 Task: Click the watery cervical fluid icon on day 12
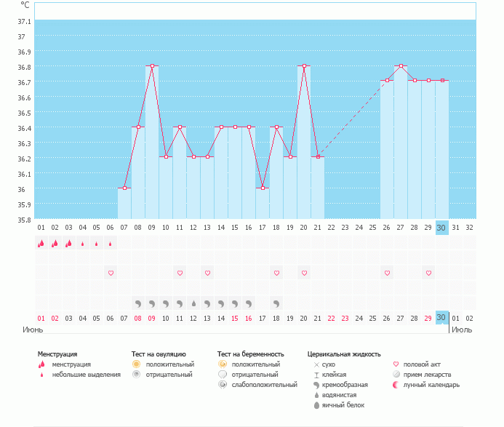coord(193,303)
